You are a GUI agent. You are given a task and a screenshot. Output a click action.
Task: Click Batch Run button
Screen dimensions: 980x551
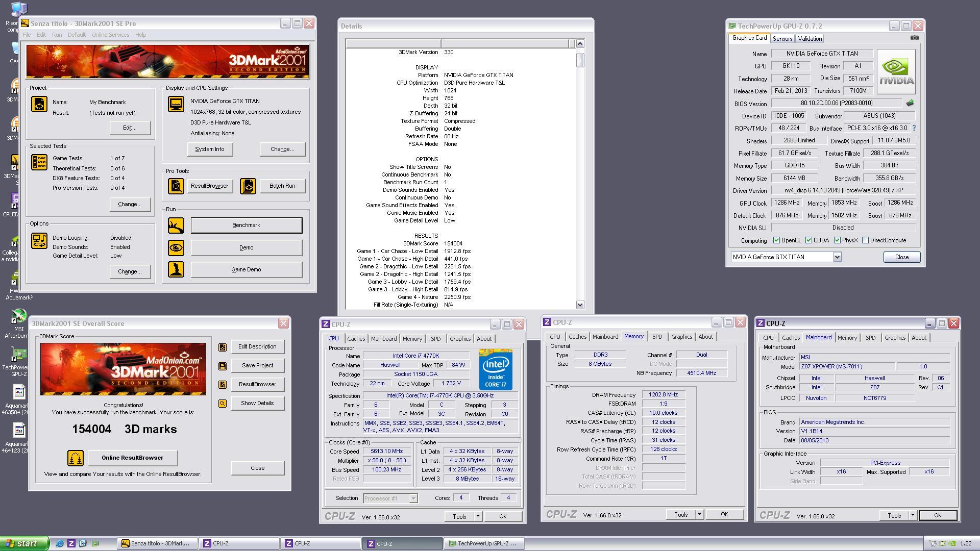[282, 186]
